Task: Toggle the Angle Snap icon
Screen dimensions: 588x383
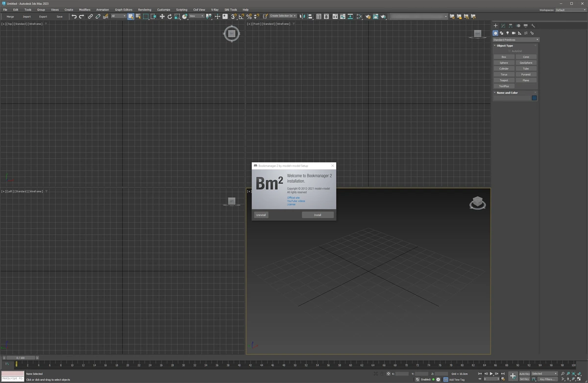Action: click(x=242, y=16)
